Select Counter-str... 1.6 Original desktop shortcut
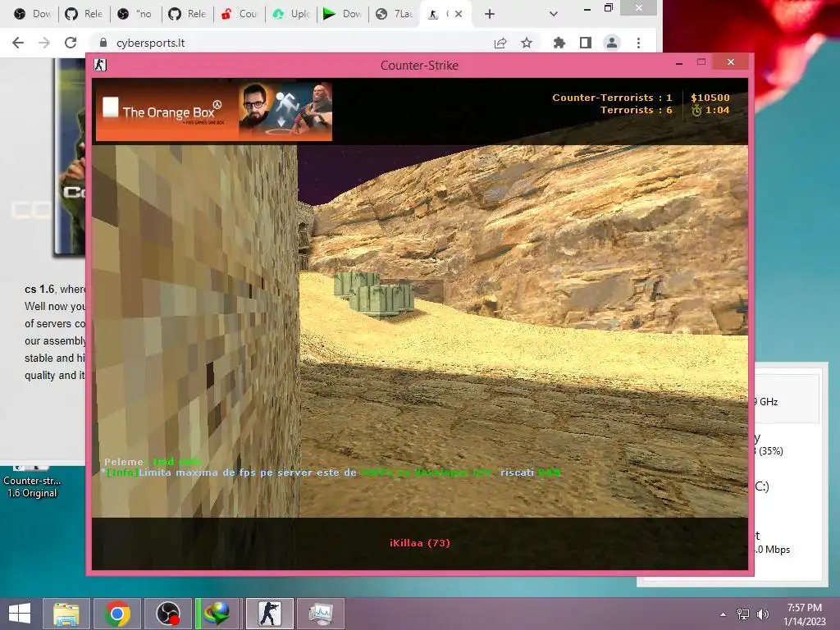The image size is (840, 630). 32,482
